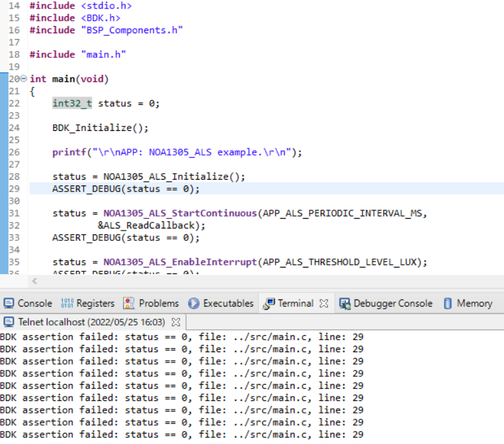Click ASSERT_DEBUG statement on line 33
This screenshot has width=504, height=444.
tap(126, 238)
